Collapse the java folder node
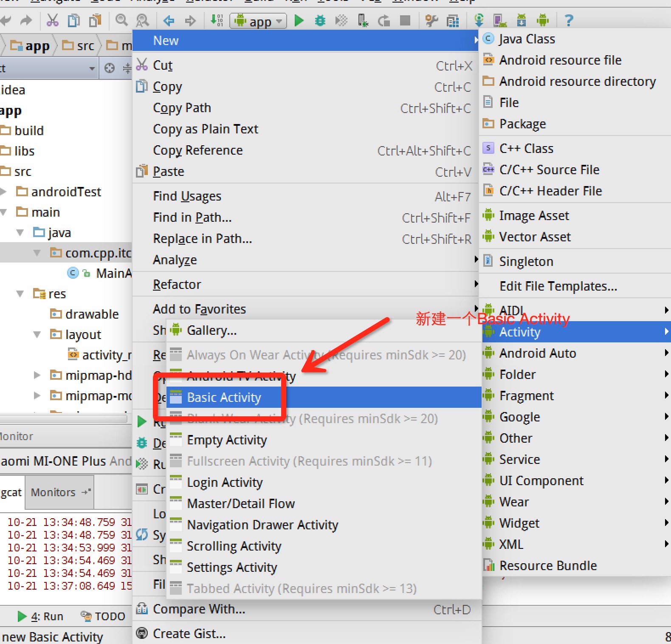This screenshot has width=671, height=644. pos(20,232)
